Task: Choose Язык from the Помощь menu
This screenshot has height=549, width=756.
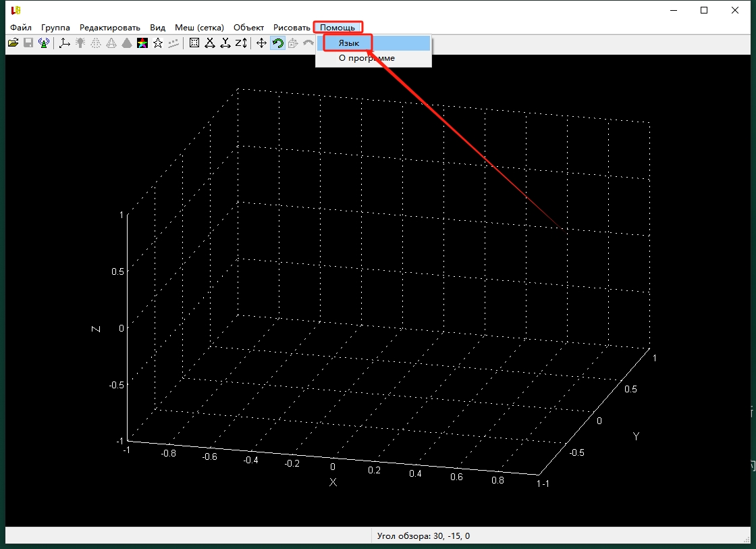Action: click(349, 43)
